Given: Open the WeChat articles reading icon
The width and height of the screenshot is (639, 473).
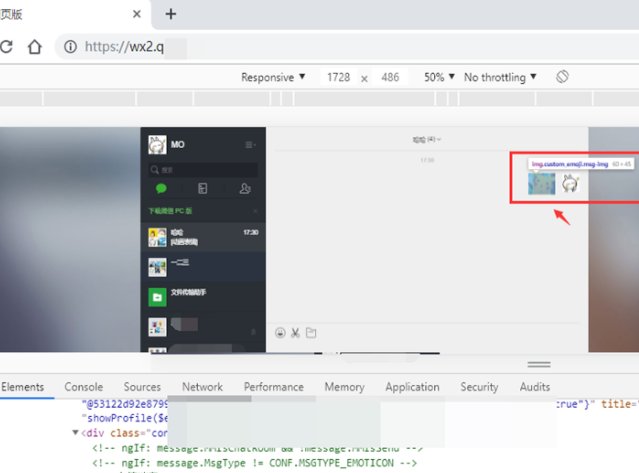Looking at the screenshot, I should click(x=202, y=189).
